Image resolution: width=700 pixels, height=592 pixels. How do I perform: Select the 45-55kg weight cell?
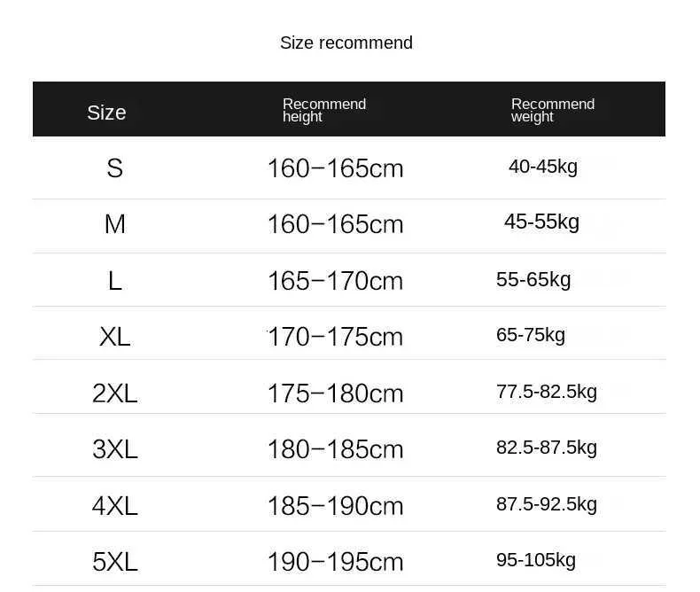click(x=541, y=222)
